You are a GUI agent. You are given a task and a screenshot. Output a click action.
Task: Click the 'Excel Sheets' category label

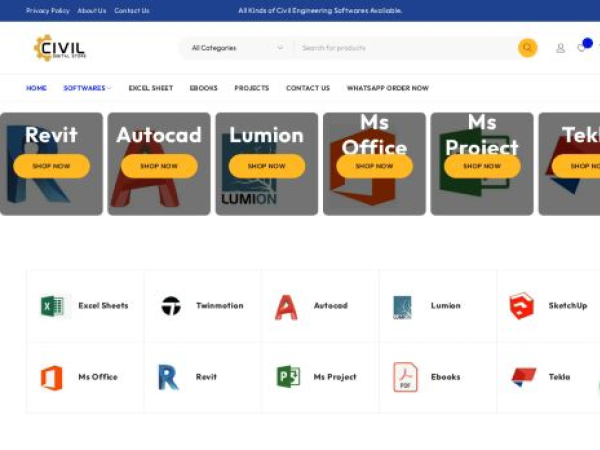click(x=103, y=306)
